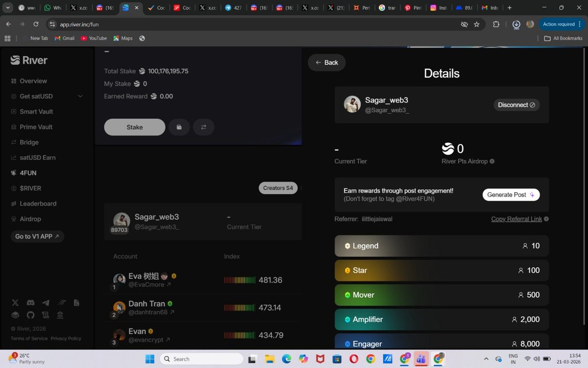
Task: Reload the page
Action: pos(36,24)
